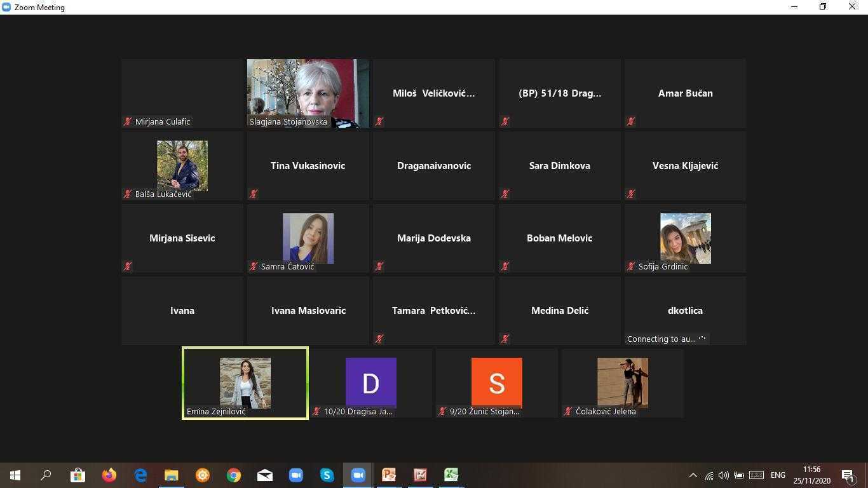This screenshot has height=488, width=868.
Task: Click the volume icon in the system tray
Action: tap(723, 475)
